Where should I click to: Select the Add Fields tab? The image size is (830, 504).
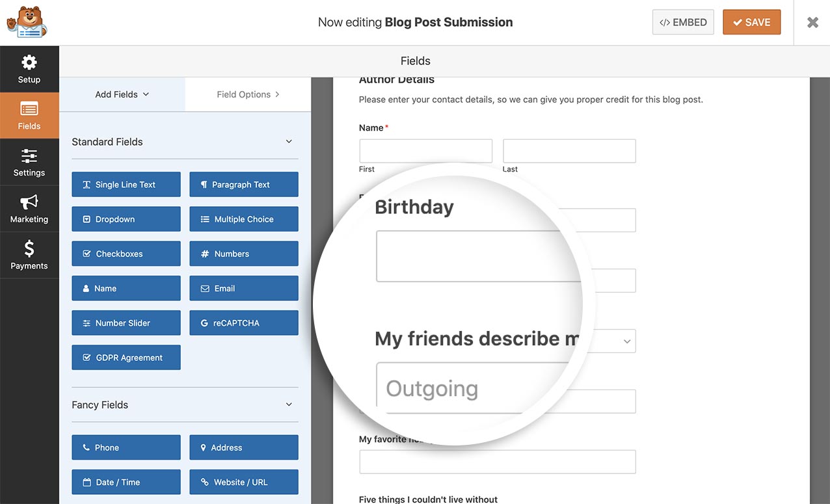pyautogui.click(x=121, y=94)
